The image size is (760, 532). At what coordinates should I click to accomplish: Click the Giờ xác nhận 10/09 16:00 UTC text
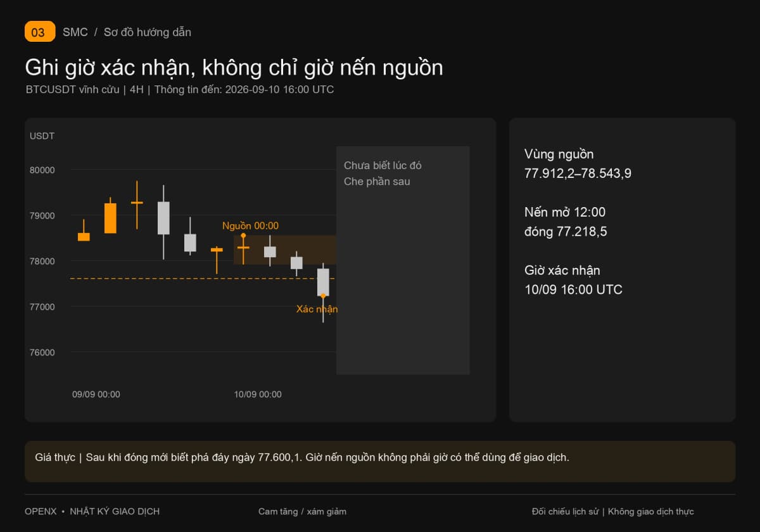[573, 280]
